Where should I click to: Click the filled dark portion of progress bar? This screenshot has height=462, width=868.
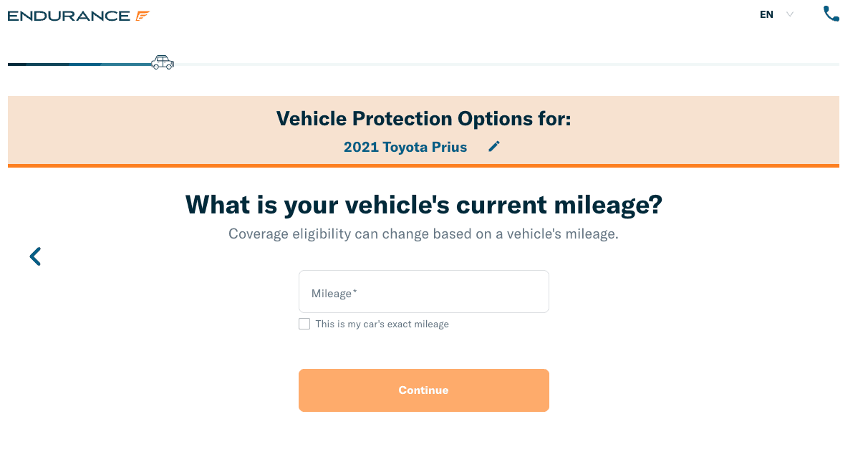point(72,64)
